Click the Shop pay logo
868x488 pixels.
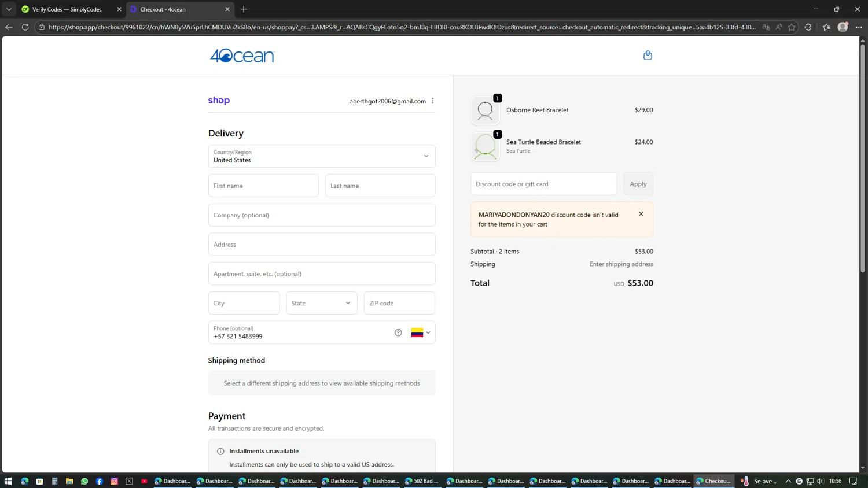[219, 101]
